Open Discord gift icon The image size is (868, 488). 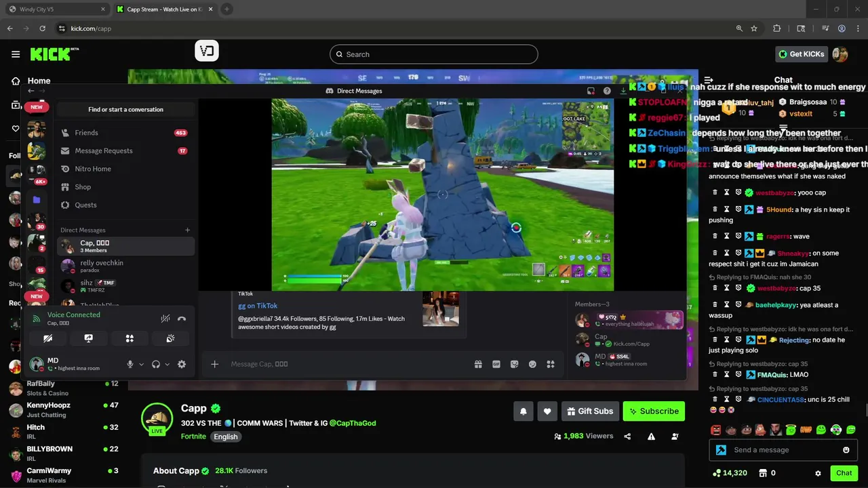(x=478, y=364)
